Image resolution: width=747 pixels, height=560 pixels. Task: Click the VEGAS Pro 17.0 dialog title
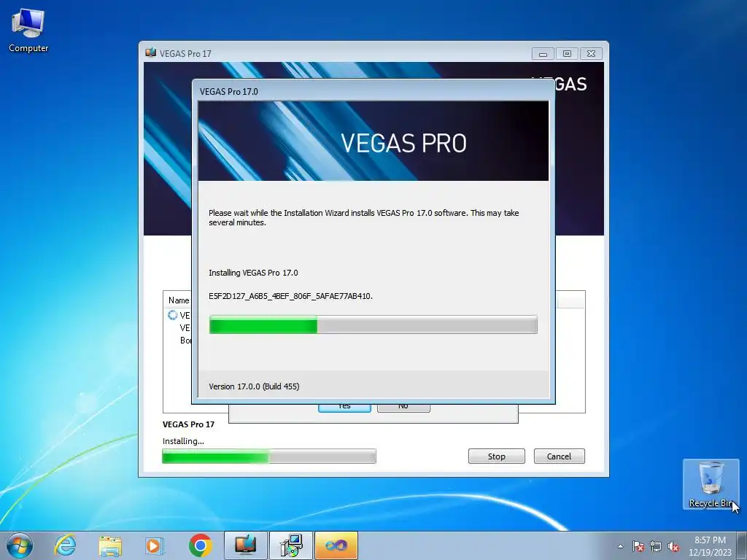(228, 91)
